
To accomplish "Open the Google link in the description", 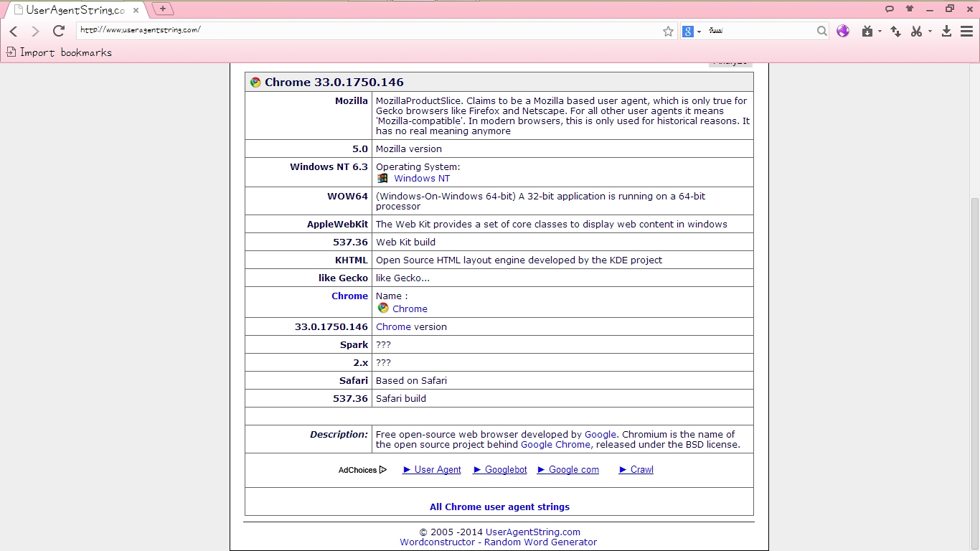I will 600,435.
